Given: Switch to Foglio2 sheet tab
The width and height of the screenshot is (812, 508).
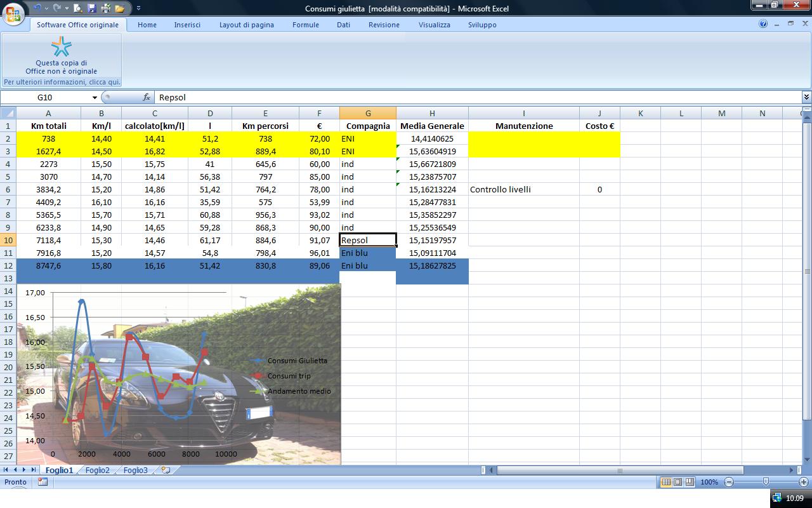Looking at the screenshot, I should pyautogui.click(x=98, y=471).
